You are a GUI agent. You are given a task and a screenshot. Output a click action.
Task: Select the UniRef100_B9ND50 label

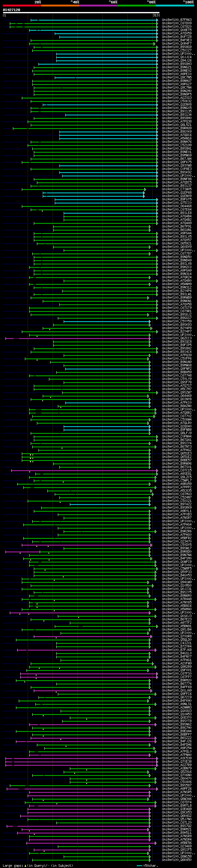[x=177, y=257]
